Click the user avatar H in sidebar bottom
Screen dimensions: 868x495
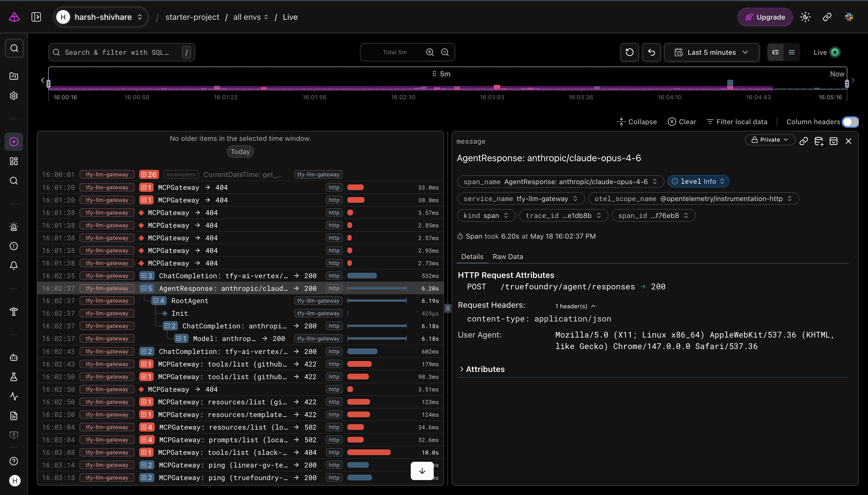coord(15,481)
